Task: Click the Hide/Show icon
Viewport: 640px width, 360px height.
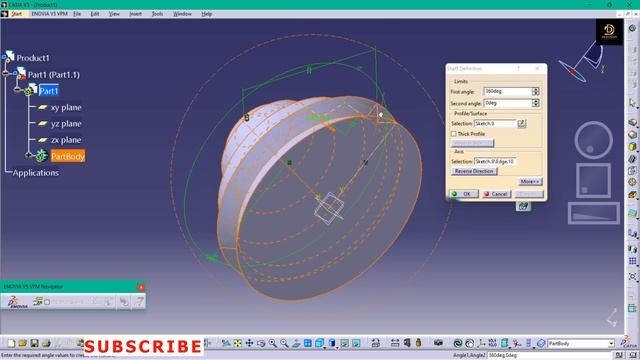Action: tap(344, 343)
